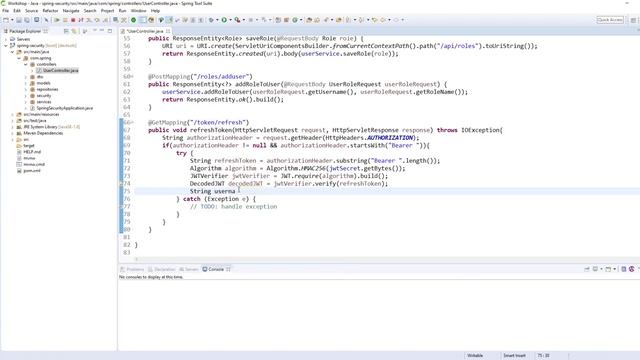Expand the models package
This screenshot has width=640, height=360.
point(26,83)
